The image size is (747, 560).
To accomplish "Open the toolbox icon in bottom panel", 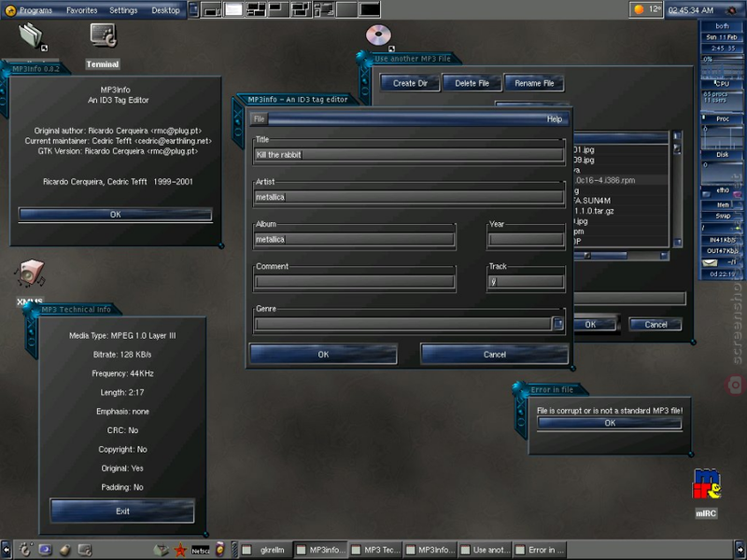I will click(x=161, y=550).
